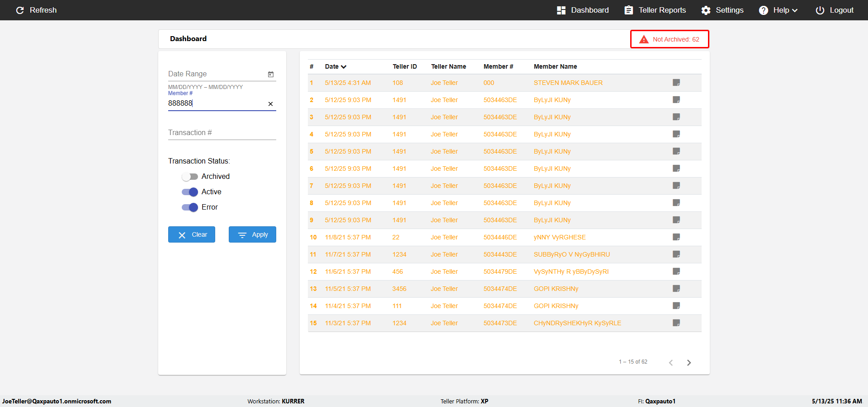This screenshot has width=868, height=407.
Task: Open note icon for yNNY VyRGHESE row
Action: [x=676, y=237]
